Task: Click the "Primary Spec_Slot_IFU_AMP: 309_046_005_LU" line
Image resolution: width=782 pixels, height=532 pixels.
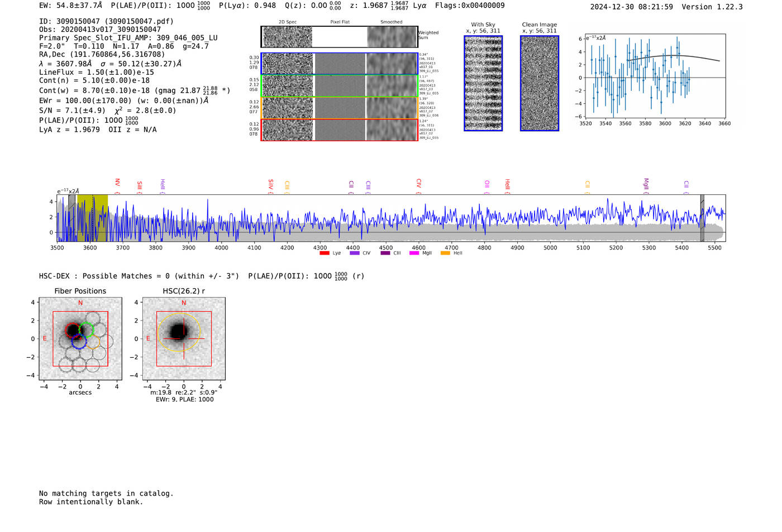Action: [x=128, y=38]
